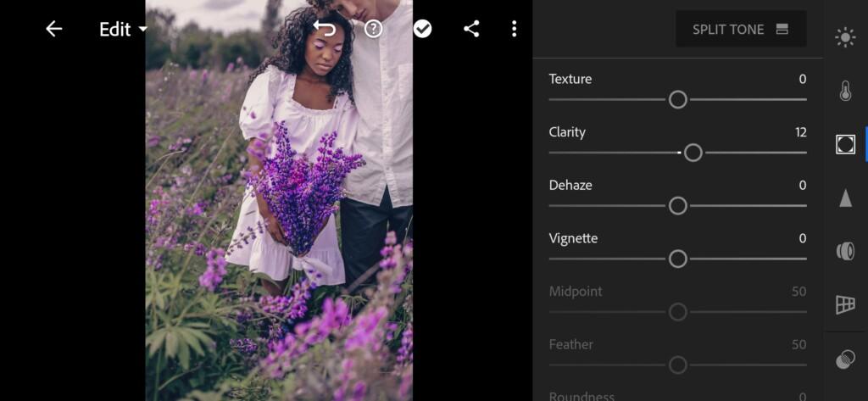The width and height of the screenshot is (868, 401).
Task: Open the Profiles overlapping circles icon
Action: (845, 359)
